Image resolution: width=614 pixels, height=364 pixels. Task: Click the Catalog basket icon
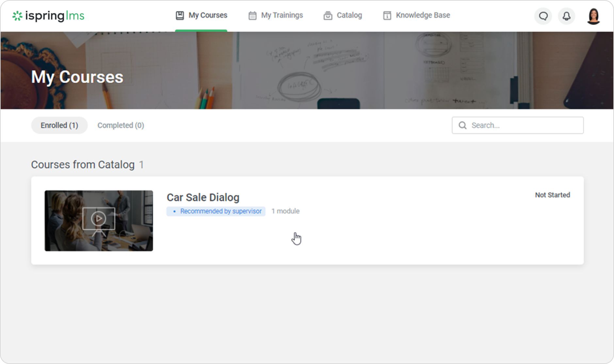(x=328, y=15)
